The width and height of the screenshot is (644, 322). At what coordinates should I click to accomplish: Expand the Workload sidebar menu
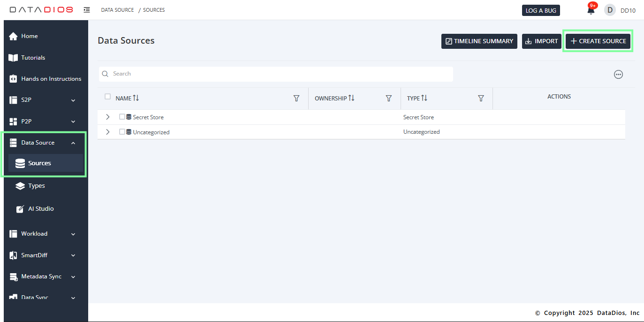point(73,233)
